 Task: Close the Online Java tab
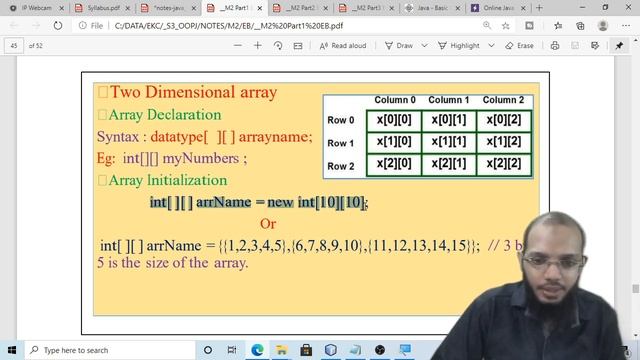[x=523, y=8]
